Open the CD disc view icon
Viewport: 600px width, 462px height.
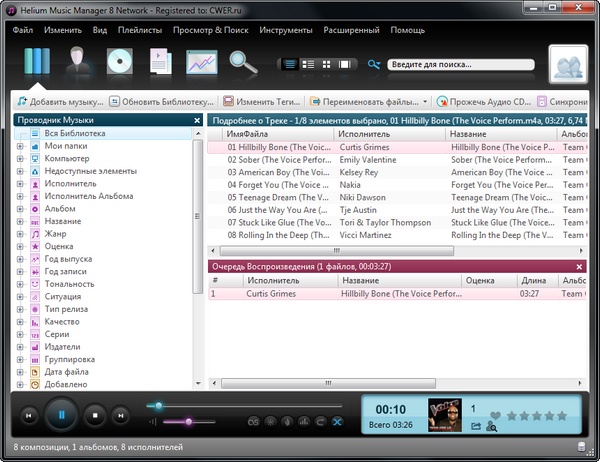click(x=122, y=62)
